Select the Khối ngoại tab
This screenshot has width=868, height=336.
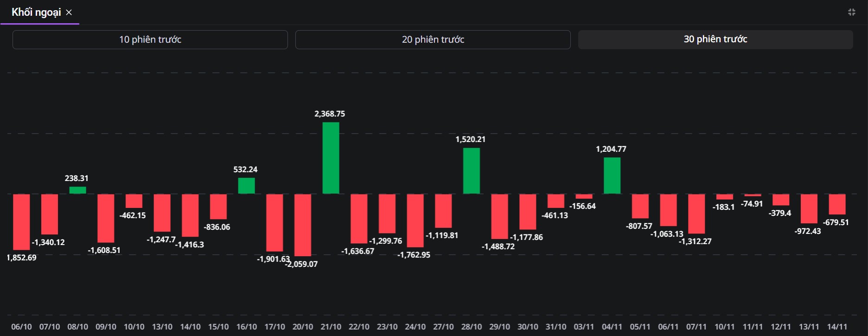(36, 13)
